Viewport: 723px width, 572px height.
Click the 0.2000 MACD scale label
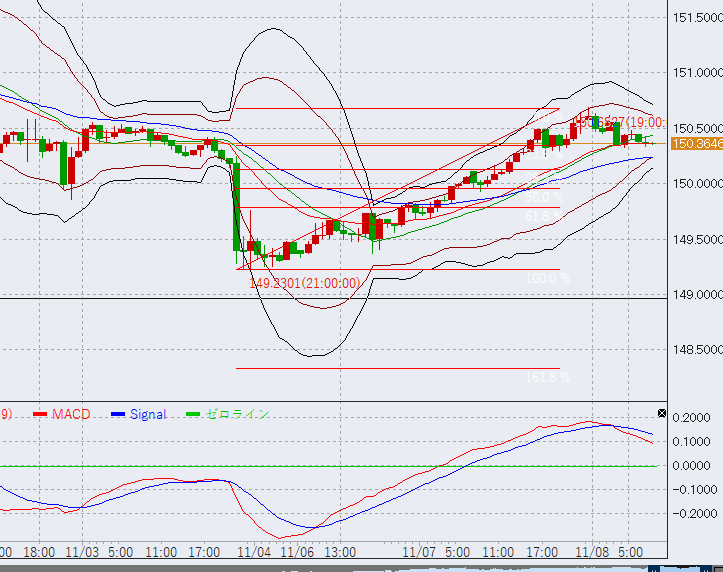(x=691, y=418)
